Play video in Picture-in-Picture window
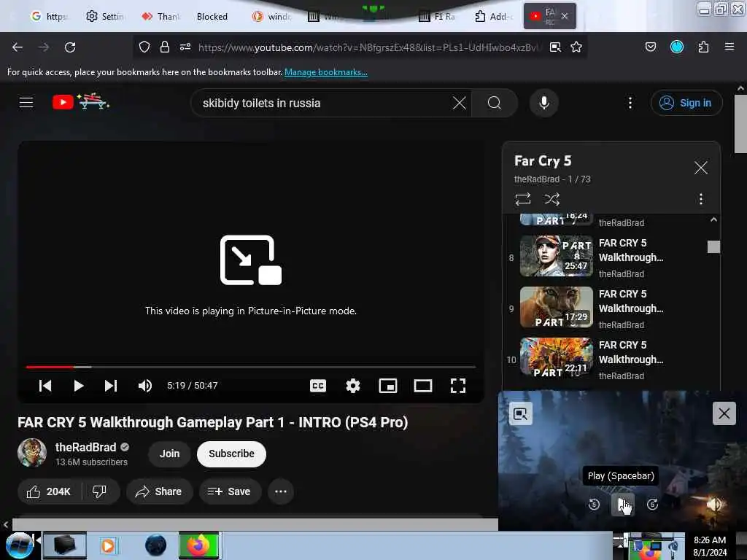 click(x=623, y=505)
